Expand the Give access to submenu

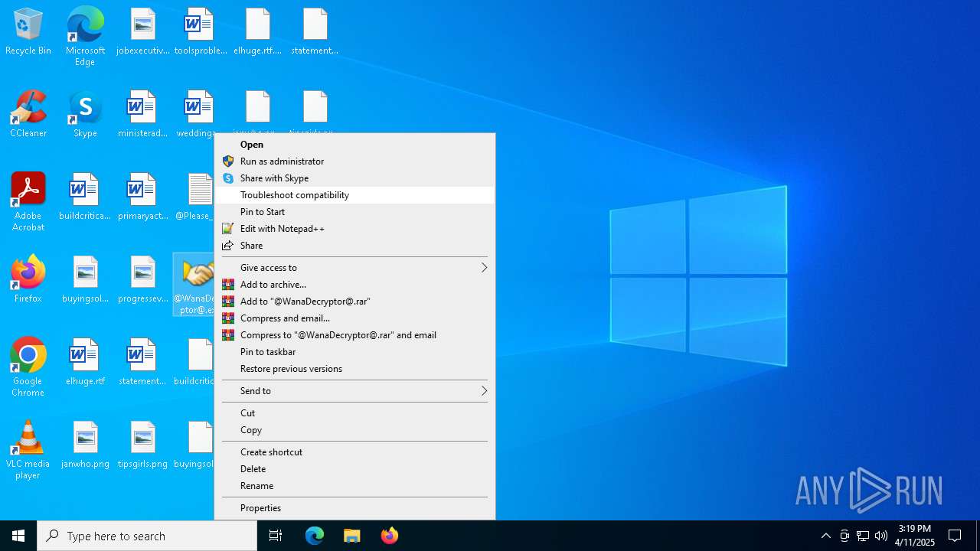(x=354, y=268)
